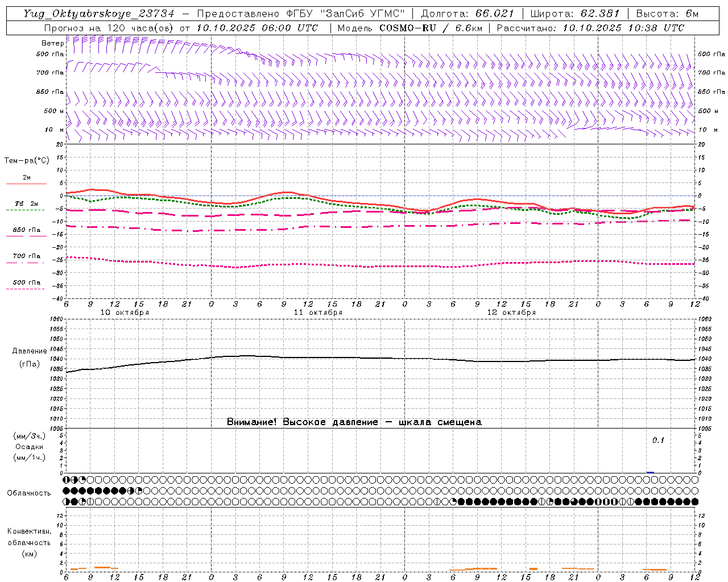
Task: Click the 'Высота: 6м' elevation text
Action: pyautogui.click(x=667, y=14)
